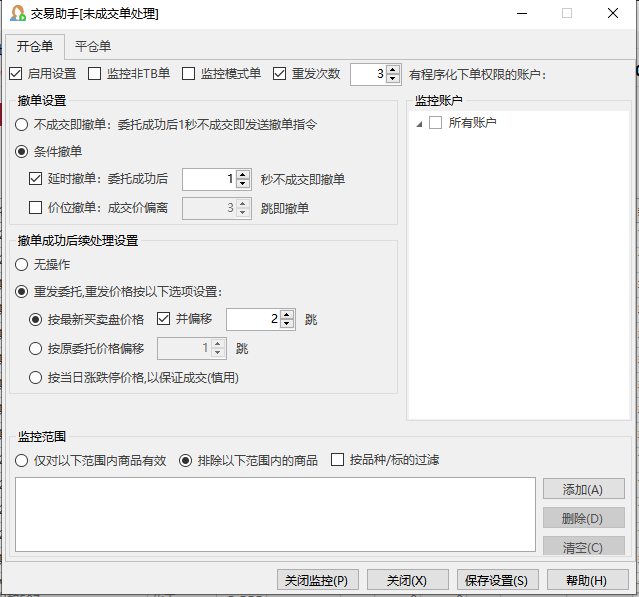Select 不成交即撤单 radio option

click(21, 124)
